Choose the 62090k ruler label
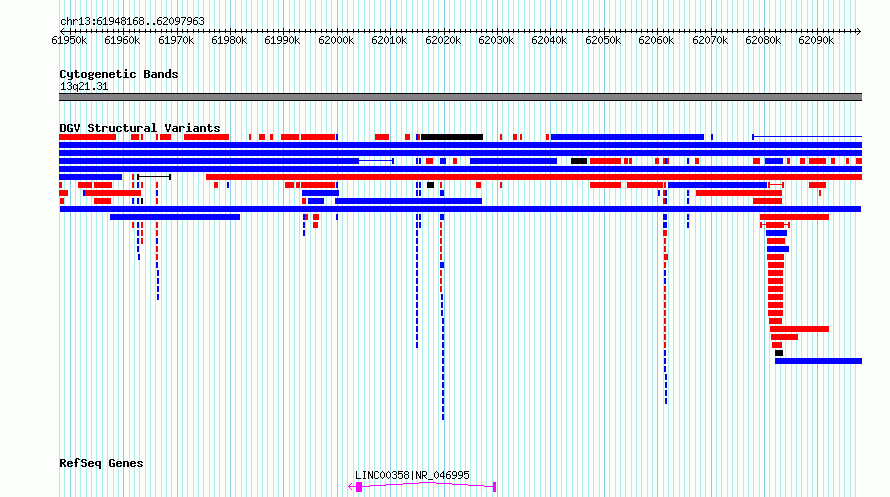 pos(816,41)
